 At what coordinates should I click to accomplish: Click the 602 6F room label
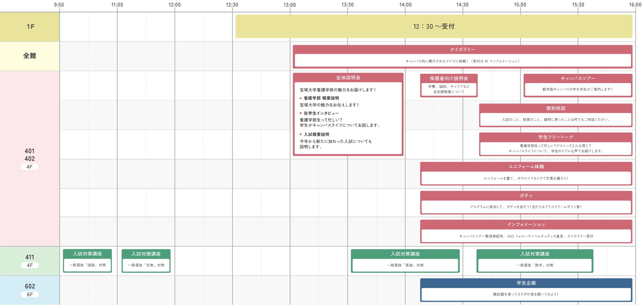click(30, 290)
